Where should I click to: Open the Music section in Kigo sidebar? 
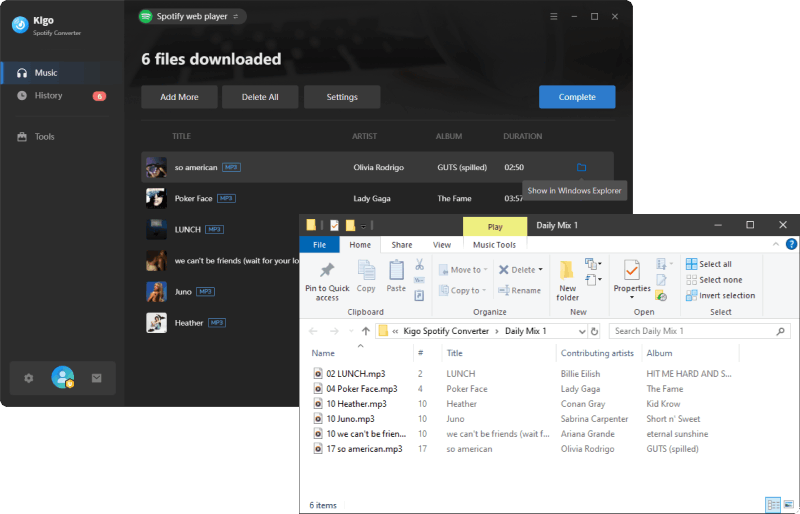tap(62, 73)
